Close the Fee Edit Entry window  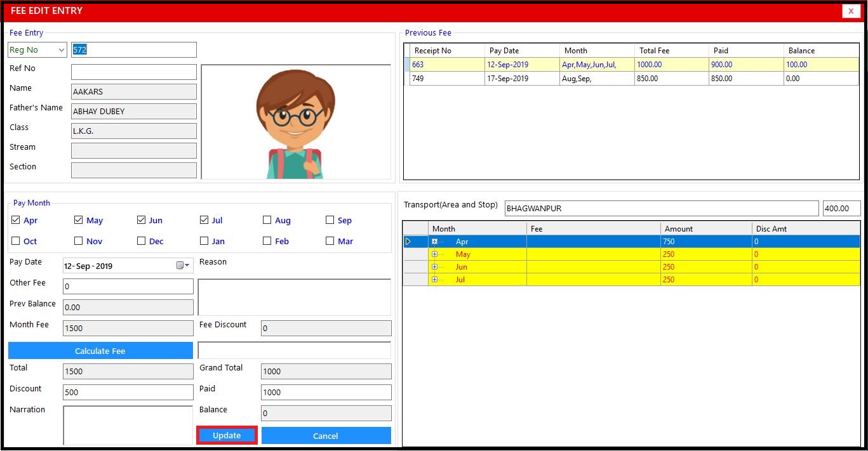coord(851,11)
